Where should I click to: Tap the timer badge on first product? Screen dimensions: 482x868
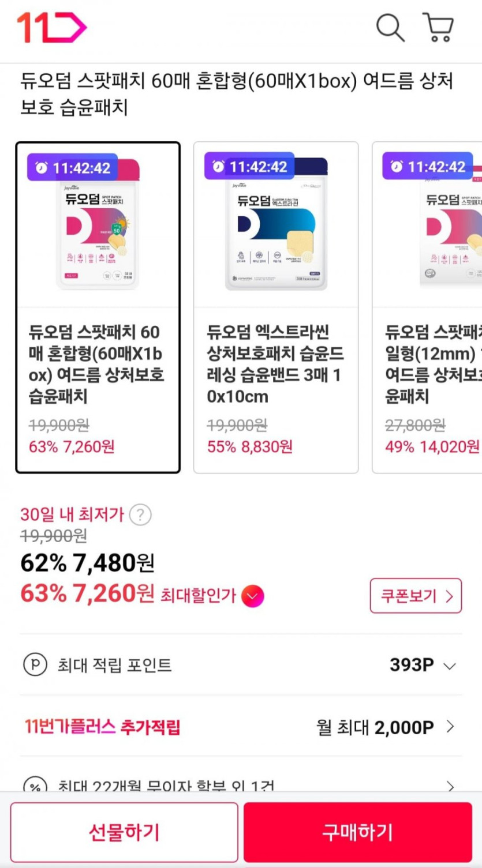[x=73, y=168]
